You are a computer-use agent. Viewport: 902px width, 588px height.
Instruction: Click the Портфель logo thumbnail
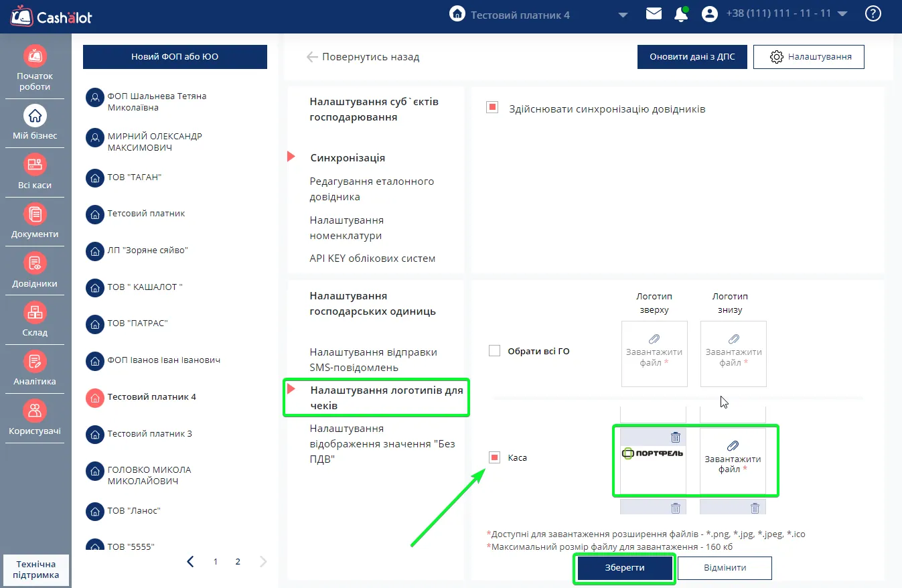[x=653, y=453]
